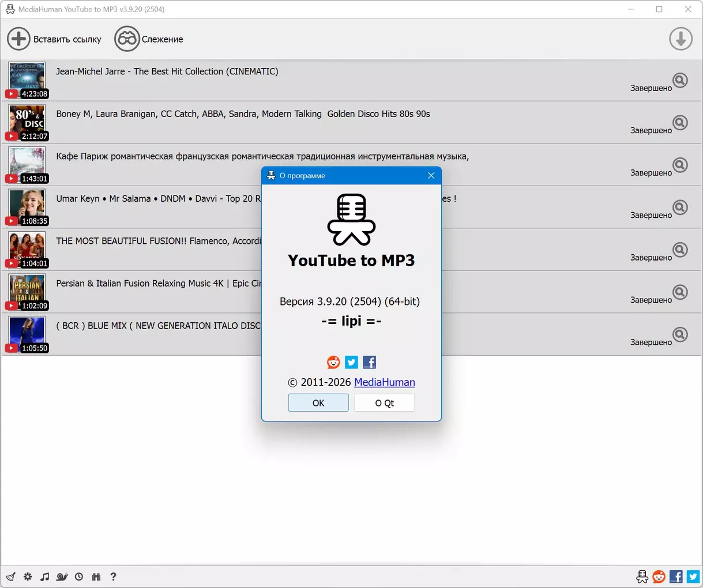Click Завершено status of Jean-Michel Jarre row

[651, 88]
